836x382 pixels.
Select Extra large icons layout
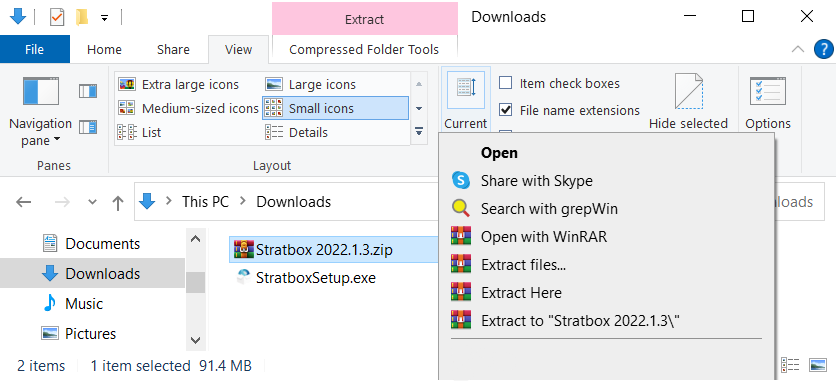(x=179, y=84)
